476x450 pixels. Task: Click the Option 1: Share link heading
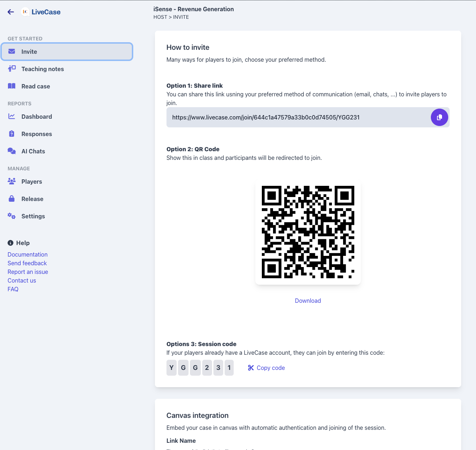[195, 86]
